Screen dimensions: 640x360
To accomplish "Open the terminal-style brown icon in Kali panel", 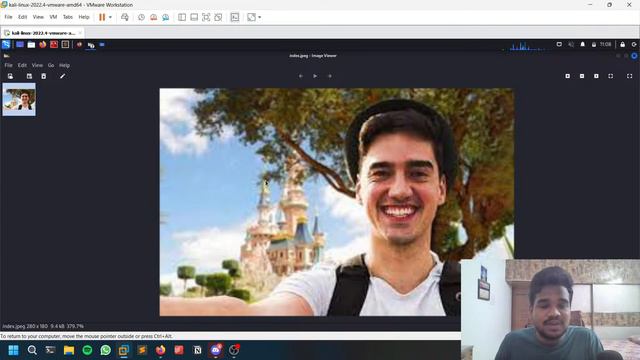I will (x=65, y=44).
